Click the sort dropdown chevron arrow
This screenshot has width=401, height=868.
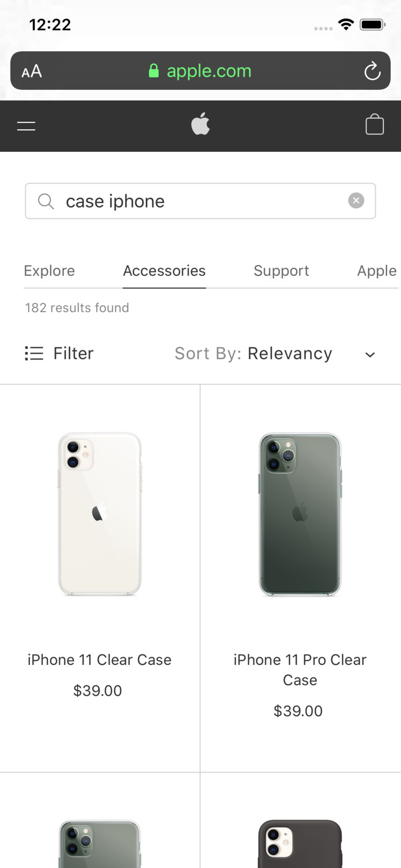click(370, 354)
